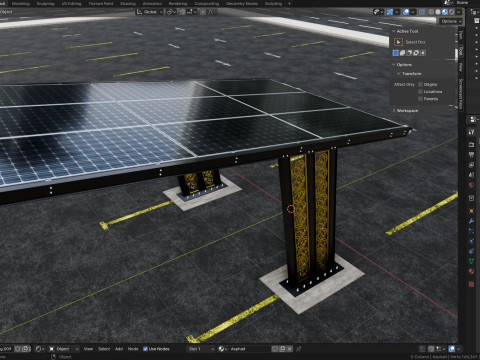The image size is (480, 360).
Task: Expand the Workspace panel
Action: [x=394, y=110]
